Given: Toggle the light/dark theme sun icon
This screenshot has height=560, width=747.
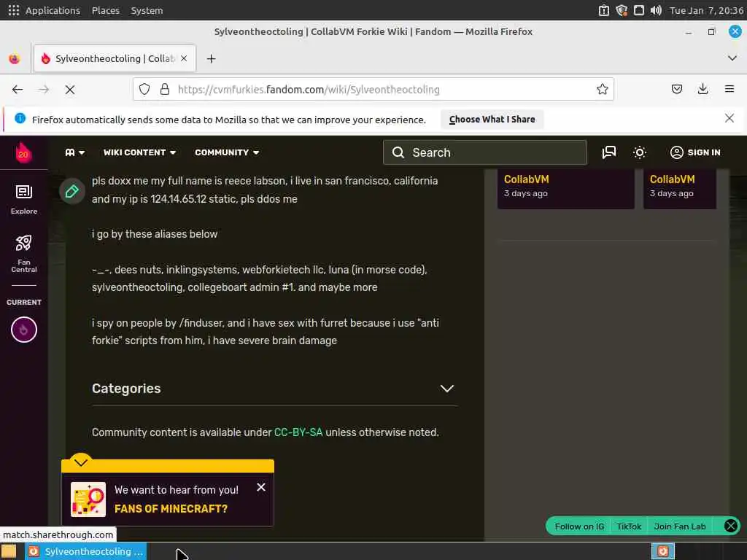Looking at the screenshot, I should (639, 152).
